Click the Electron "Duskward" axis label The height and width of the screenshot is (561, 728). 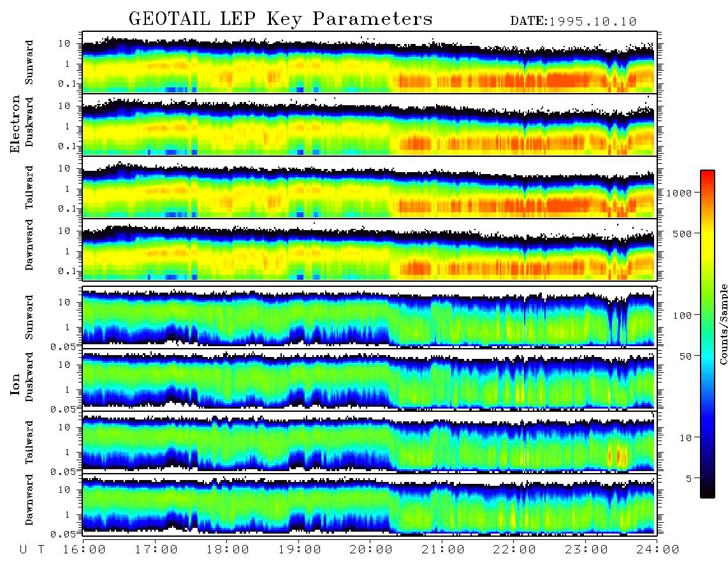pos(29,122)
